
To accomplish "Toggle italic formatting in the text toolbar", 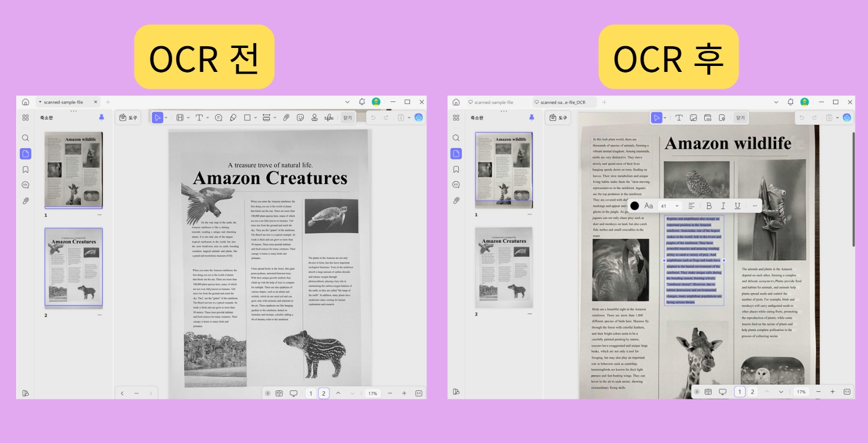I will [x=723, y=206].
